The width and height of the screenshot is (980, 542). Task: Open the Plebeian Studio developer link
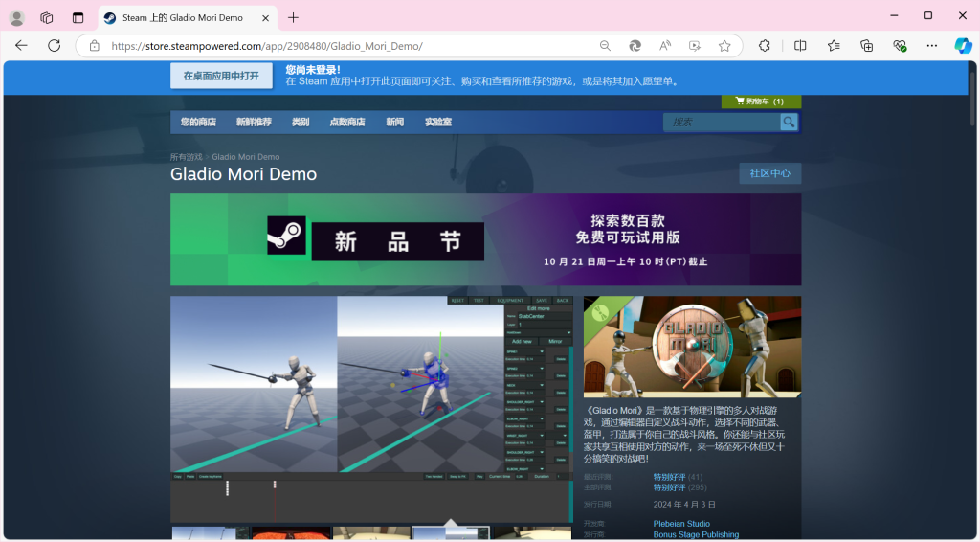click(681, 524)
